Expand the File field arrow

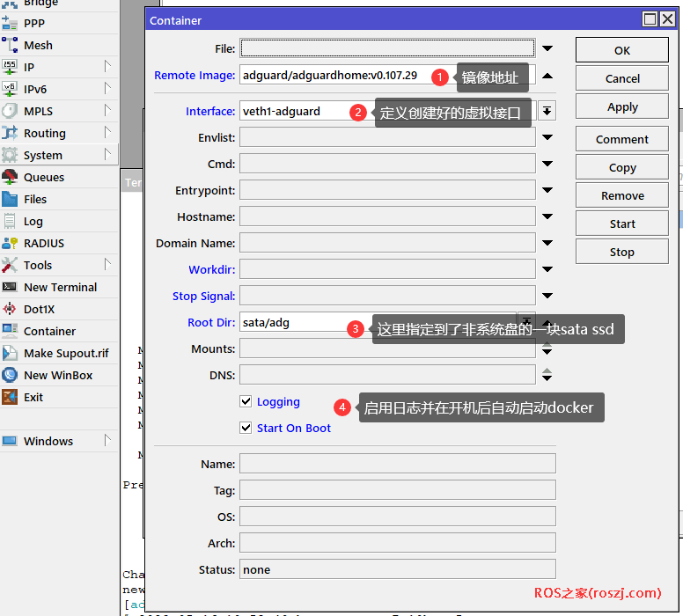click(547, 48)
